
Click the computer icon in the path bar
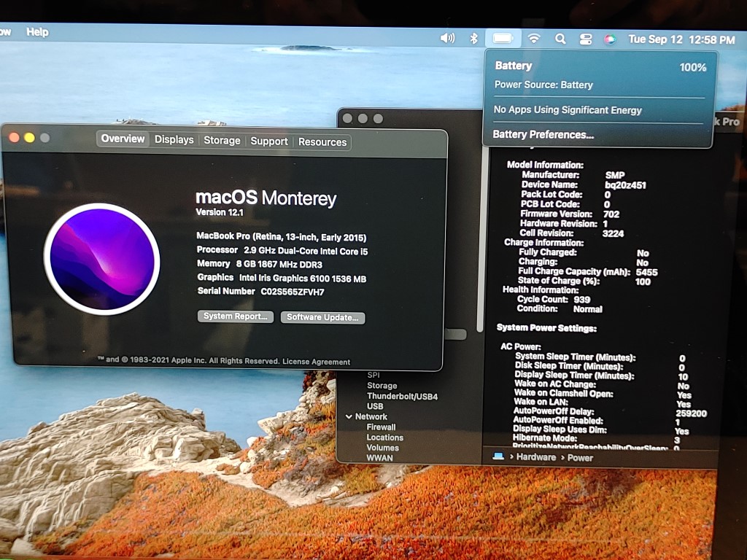point(498,456)
